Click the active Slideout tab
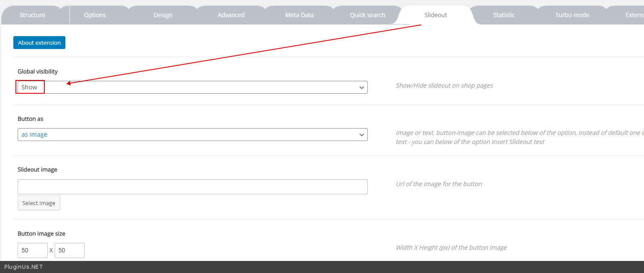The image size is (644, 273). (436, 15)
